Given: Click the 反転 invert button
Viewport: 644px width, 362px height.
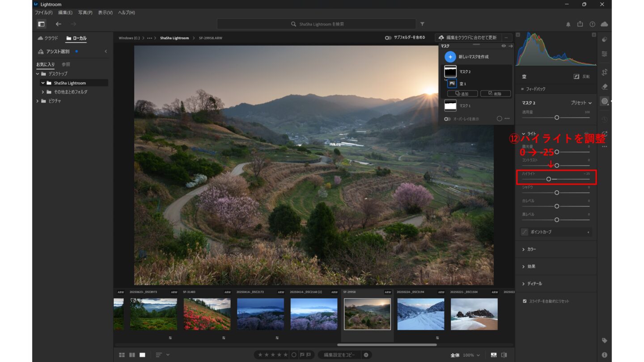Looking at the screenshot, I should click(x=582, y=76).
